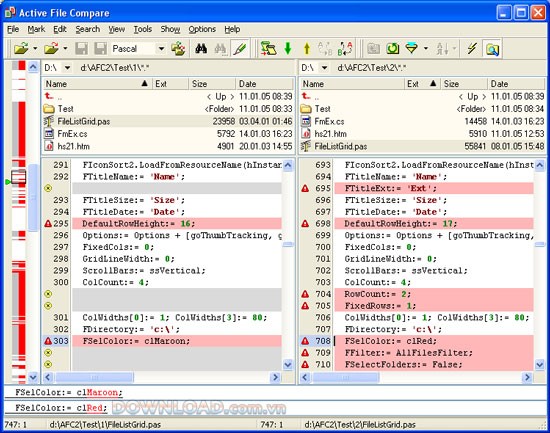Click the right pane save icon
Screen dimensions: 550x433
[x=100, y=48]
